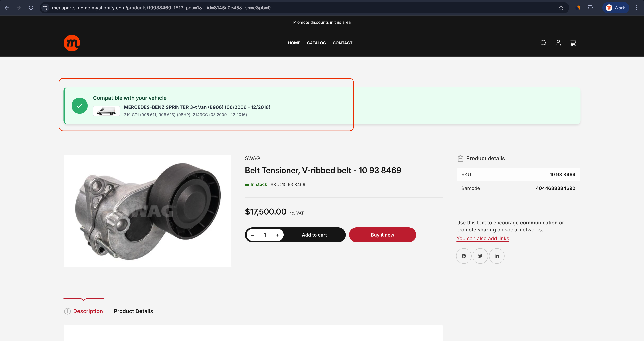Image resolution: width=644 pixels, height=341 pixels.
Task: Go to the CONTACT menu item
Action: point(342,43)
